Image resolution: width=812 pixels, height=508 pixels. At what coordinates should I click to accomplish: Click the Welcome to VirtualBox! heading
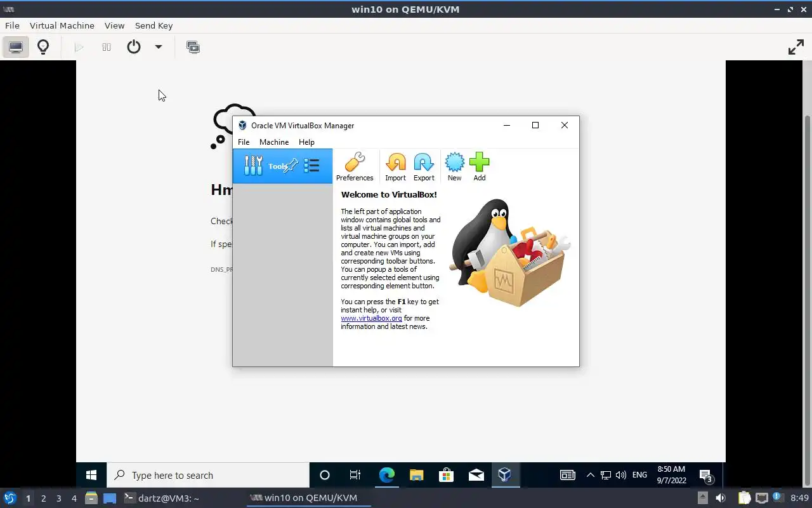(389, 195)
